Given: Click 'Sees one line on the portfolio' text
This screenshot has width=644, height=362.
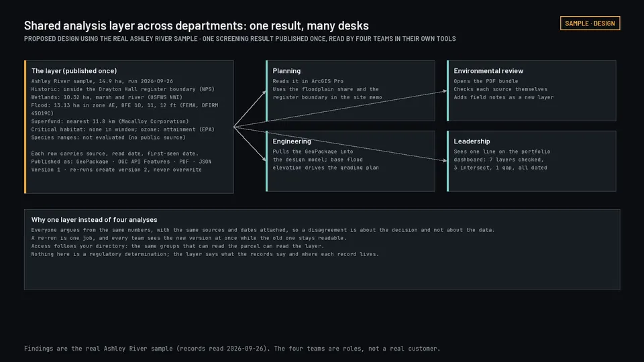Looking at the screenshot, I should pos(502,152).
